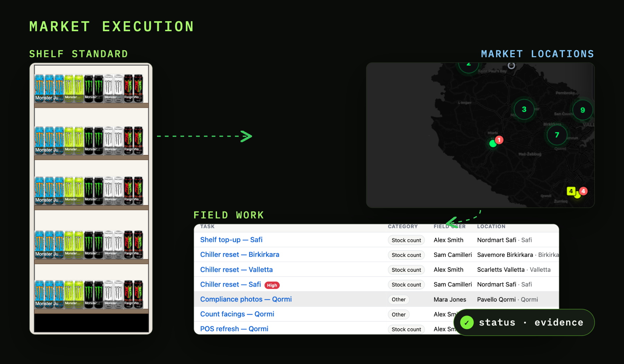
Task: Click the High priority badge
Action: [272, 285]
